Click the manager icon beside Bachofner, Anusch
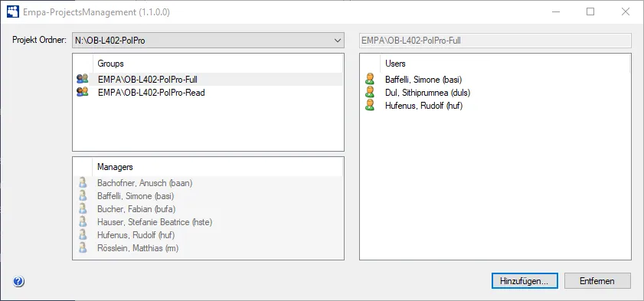This screenshot has height=301, width=644. pyautogui.click(x=83, y=183)
